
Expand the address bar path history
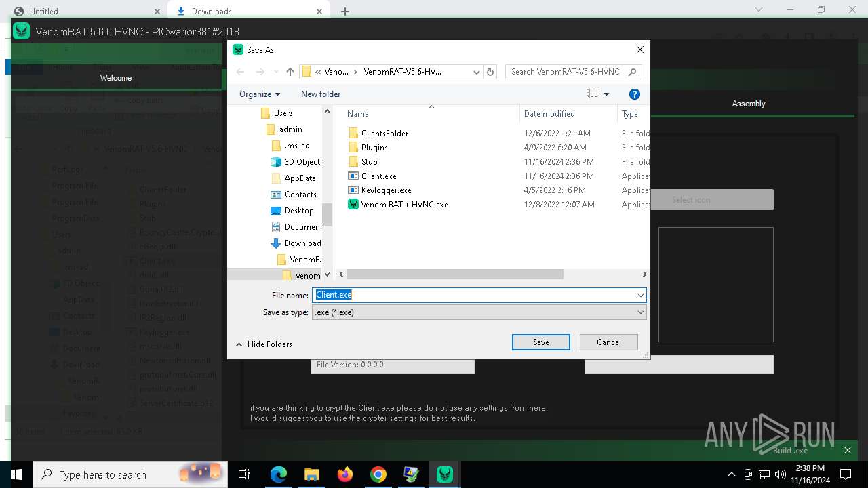coord(477,72)
